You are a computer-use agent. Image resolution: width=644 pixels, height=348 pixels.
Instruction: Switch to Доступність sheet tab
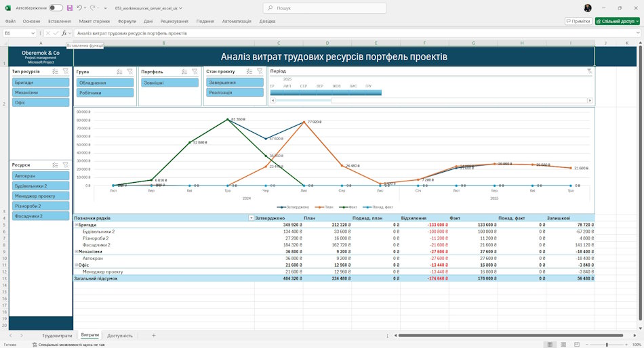pyautogui.click(x=119, y=335)
